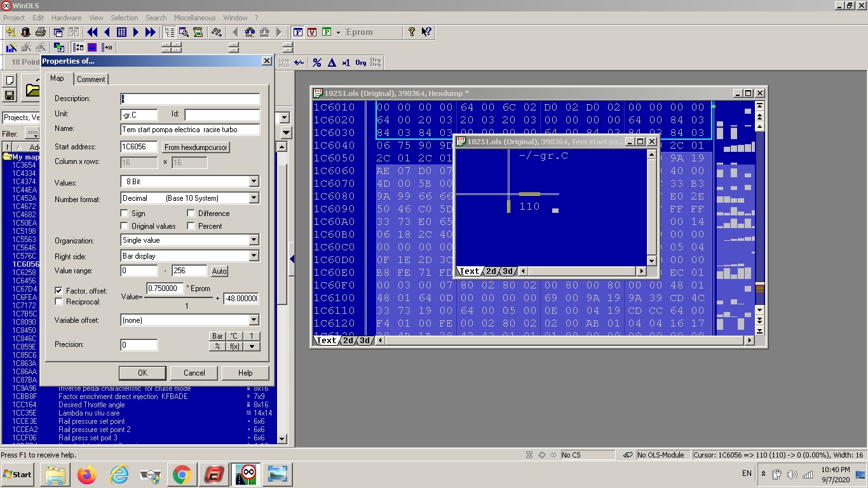Click the table grid icon between arrows
Viewport: 868px width, 488px height.
(121, 32)
